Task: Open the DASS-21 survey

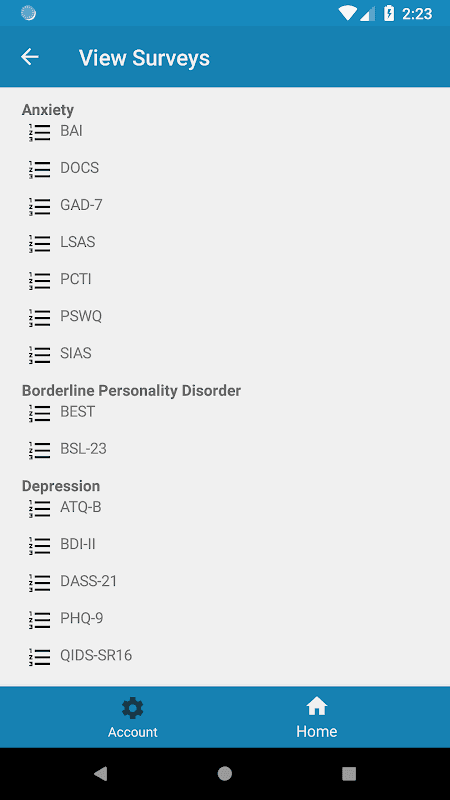Action: 88,581
